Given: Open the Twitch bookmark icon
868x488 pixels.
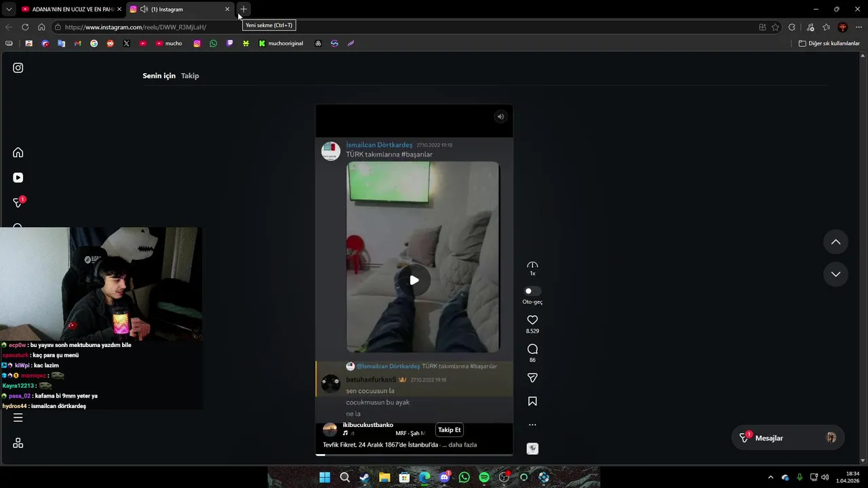Looking at the screenshot, I should pos(229,43).
